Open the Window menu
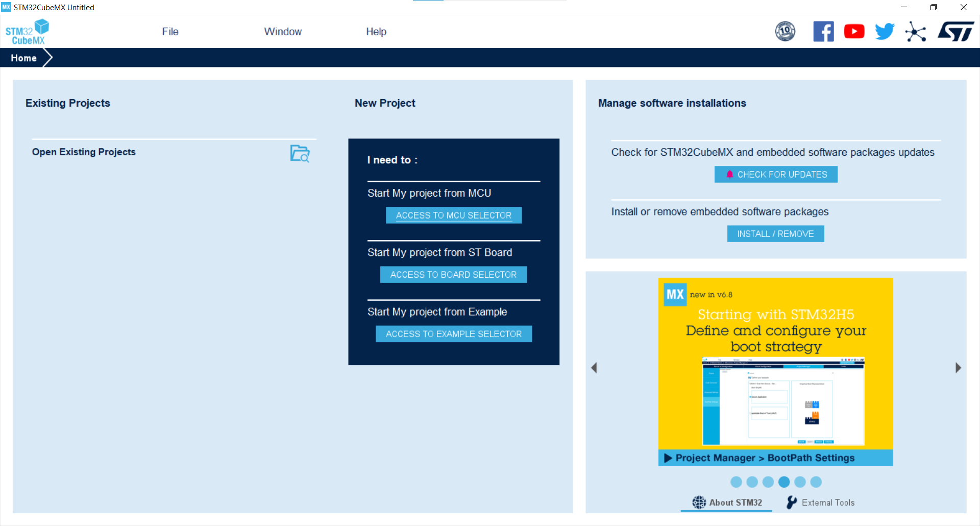 (283, 32)
